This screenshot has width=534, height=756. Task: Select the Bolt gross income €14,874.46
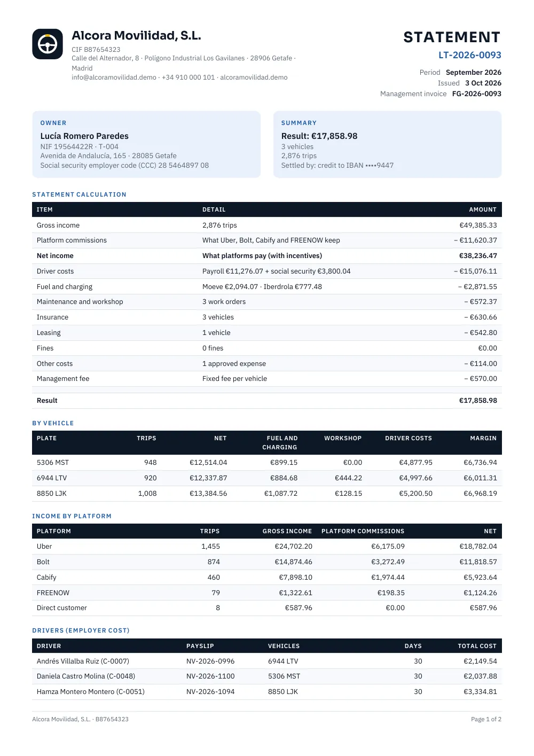click(294, 562)
